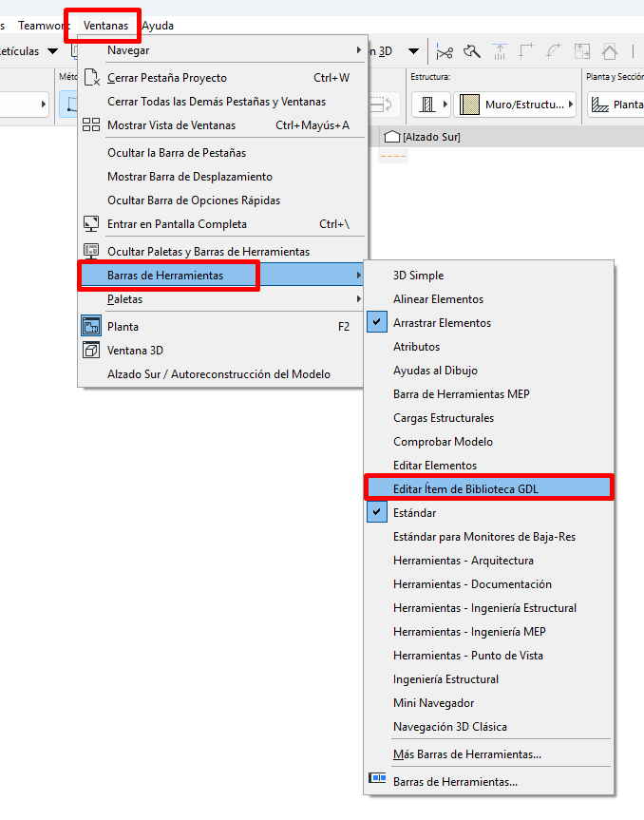Image resolution: width=644 pixels, height=820 pixels.
Task: Click the house icon in top toolbar
Action: 610,51
